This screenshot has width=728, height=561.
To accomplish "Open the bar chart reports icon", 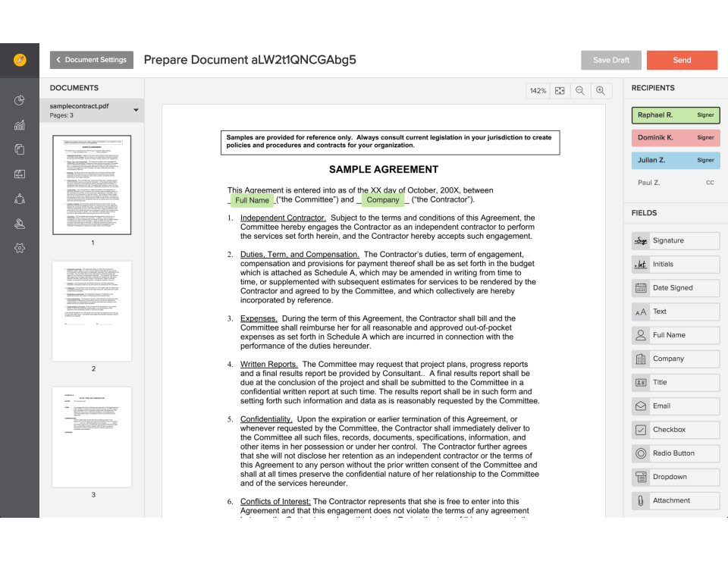I will point(20,125).
